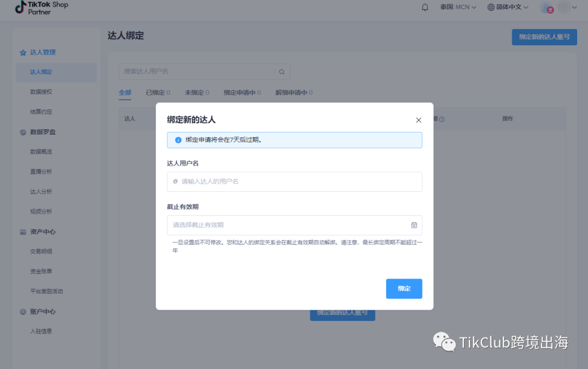Focus the 达人用户名 input field
The image size is (588, 369).
295,182
